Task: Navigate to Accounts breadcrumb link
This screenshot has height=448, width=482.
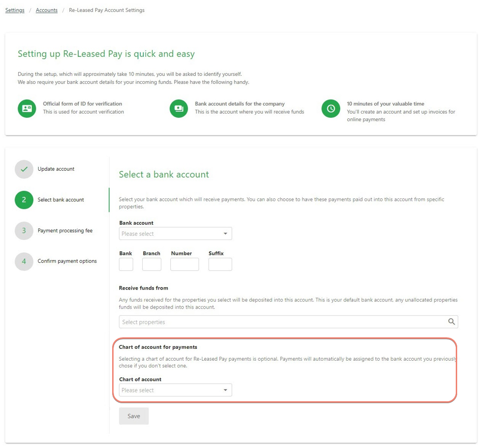Action: 46,10
